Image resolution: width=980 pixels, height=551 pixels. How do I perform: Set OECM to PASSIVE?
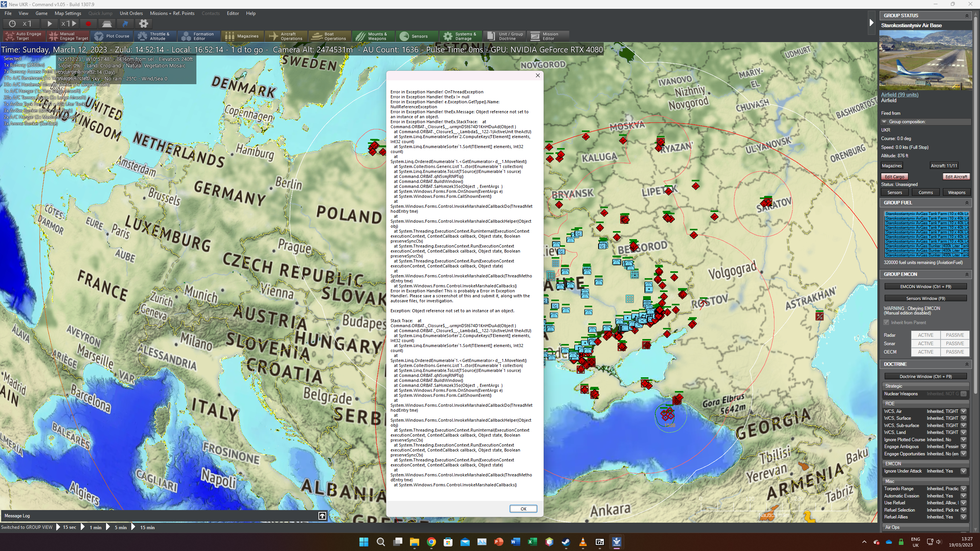click(955, 352)
